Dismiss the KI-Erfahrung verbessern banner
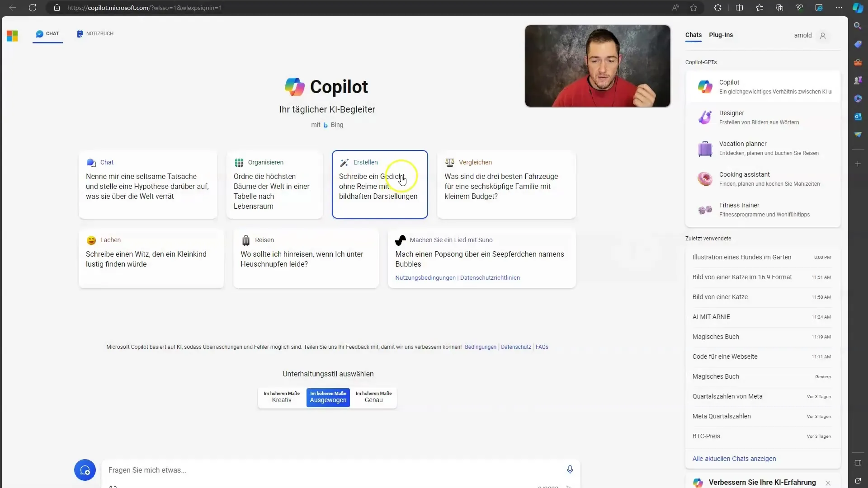The height and width of the screenshot is (488, 868). pos(828,483)
